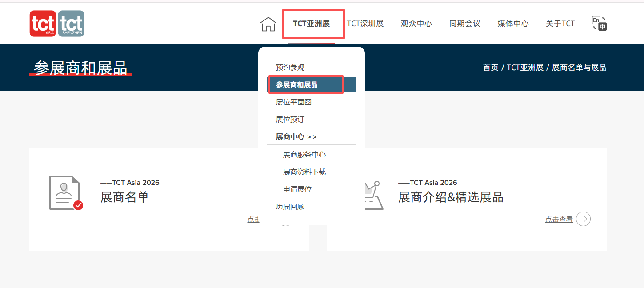Open 展商资料下载 submenu entry

tap(304, 172)
